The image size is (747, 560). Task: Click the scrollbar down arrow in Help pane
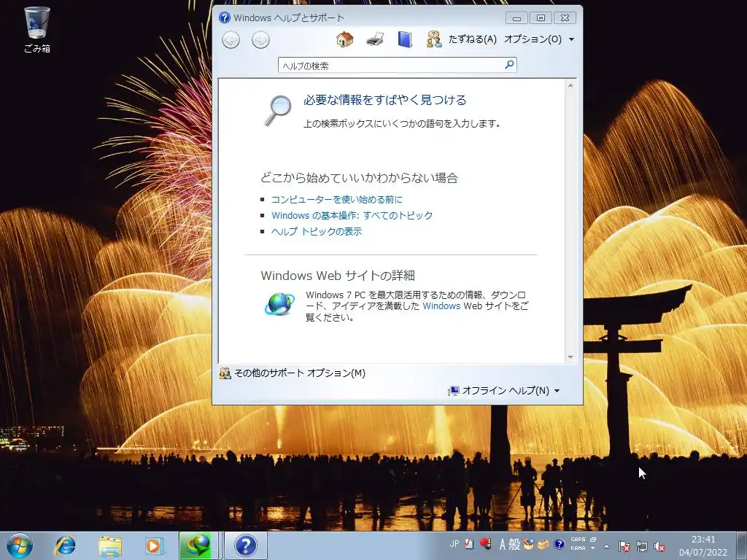pyautogui.click(x=570, y=357)
